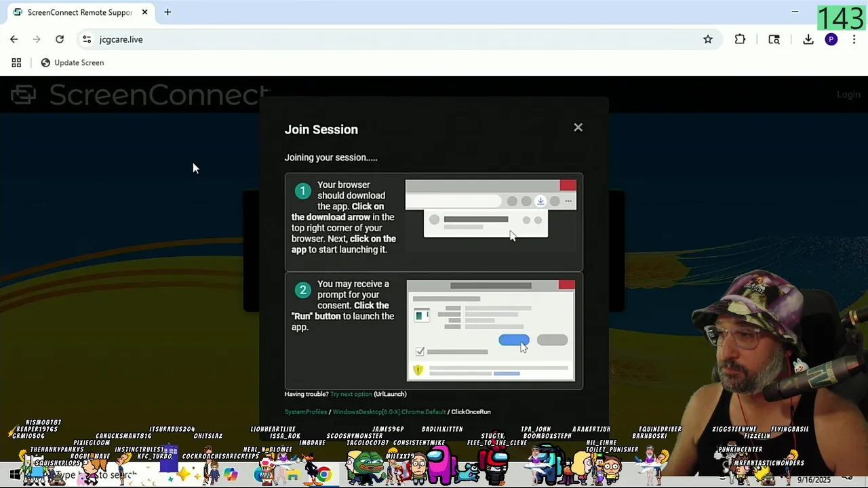
Task: Close the Join Session dialog
Action: (x=578, y=127)
